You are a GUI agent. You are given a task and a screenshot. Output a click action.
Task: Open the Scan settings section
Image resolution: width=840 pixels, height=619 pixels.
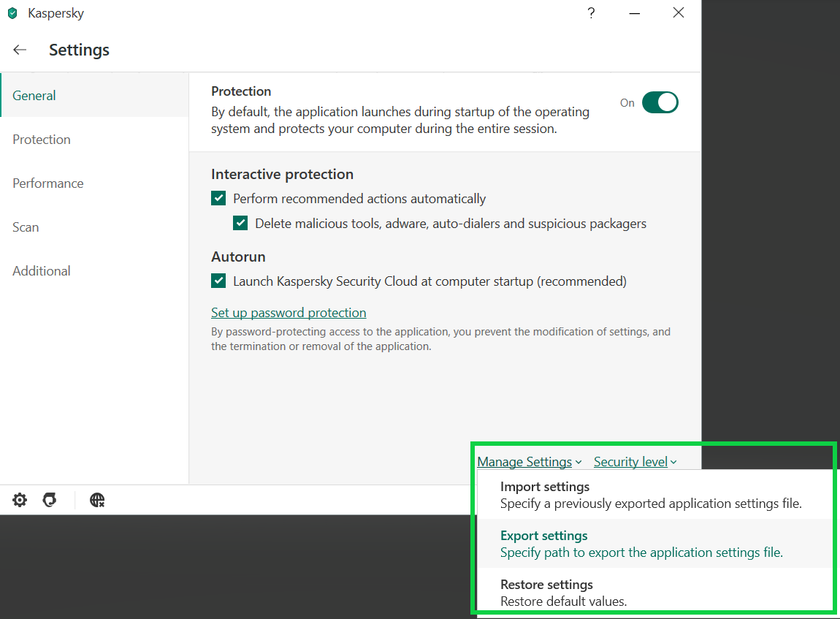coord(26,227)
